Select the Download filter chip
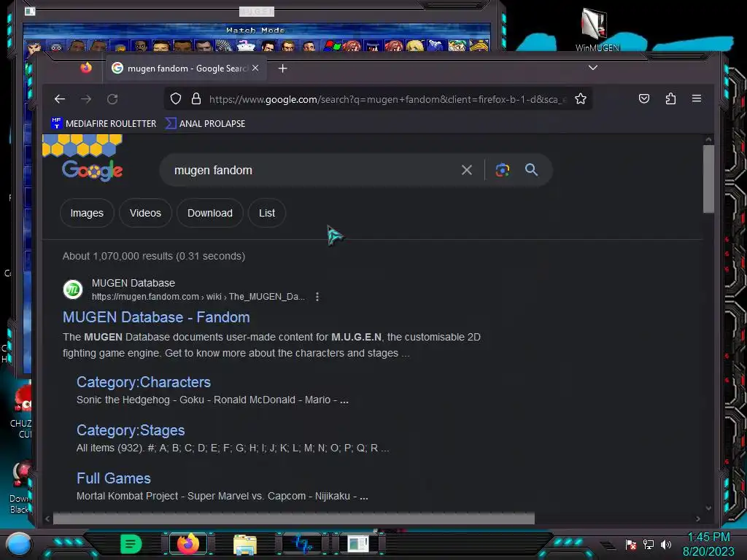This screenshot has width=747, height=560. pyautogui.click(x=209, y=213)
